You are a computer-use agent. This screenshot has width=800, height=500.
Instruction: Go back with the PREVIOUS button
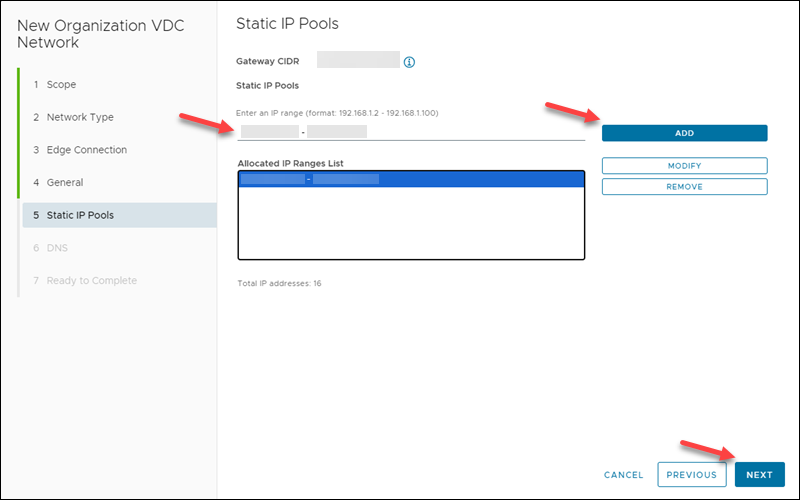(691, 474)
